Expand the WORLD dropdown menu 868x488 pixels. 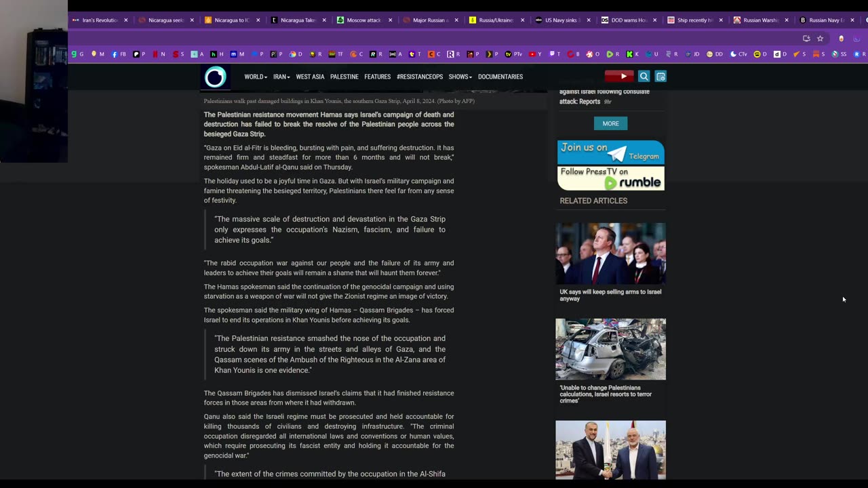(x=256, y=77)
